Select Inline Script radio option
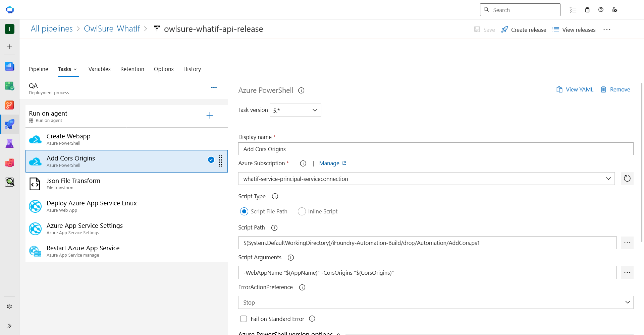The width and height of the screenshot is (644, 335). [x=302, y=211]
